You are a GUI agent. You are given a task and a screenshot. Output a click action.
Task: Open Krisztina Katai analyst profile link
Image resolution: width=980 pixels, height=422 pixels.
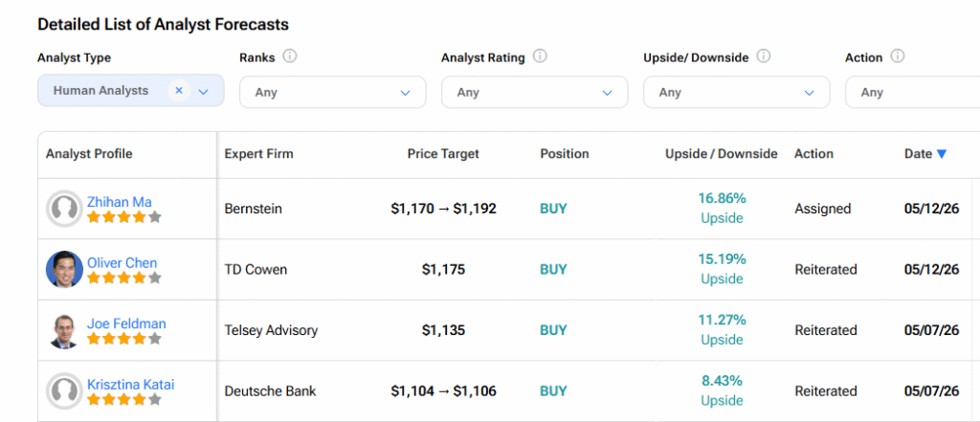130,385
